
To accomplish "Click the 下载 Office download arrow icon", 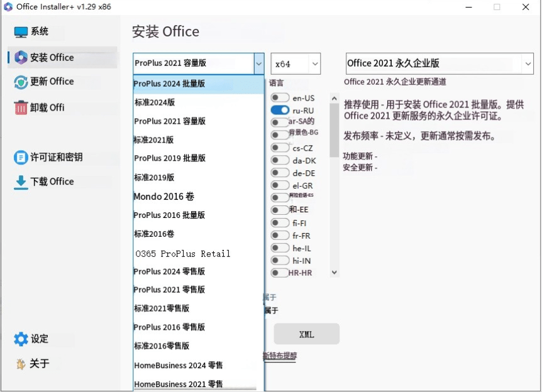I will [x=20, y=182].
